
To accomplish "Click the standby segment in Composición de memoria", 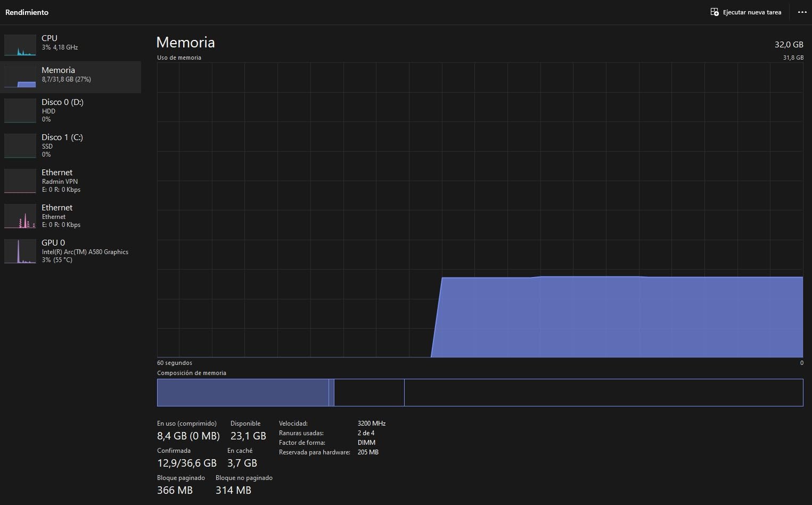I will pyautogui.click(x=369, y=393).
